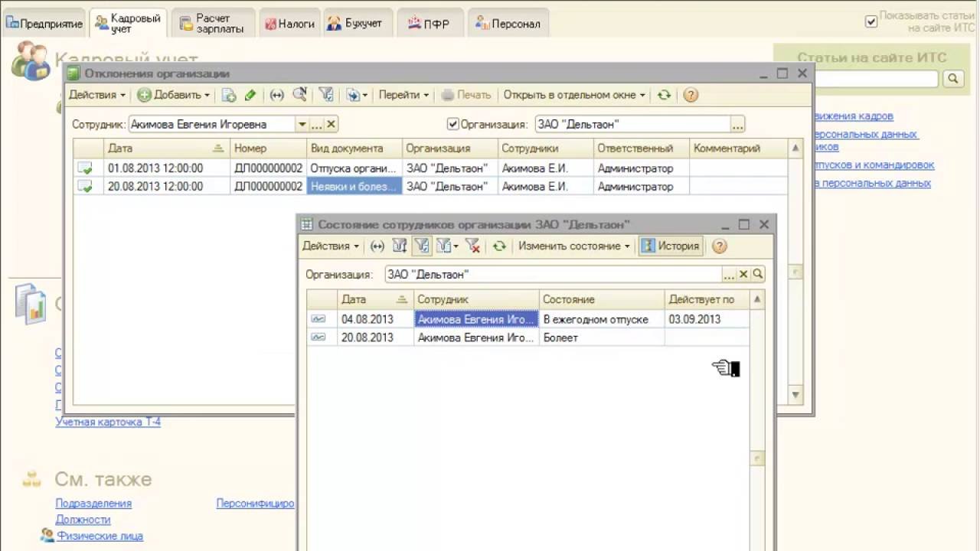Open Действия menu in Отклонения организации
The width and height of the screenshot is (980, 551).
coord(97,95)
